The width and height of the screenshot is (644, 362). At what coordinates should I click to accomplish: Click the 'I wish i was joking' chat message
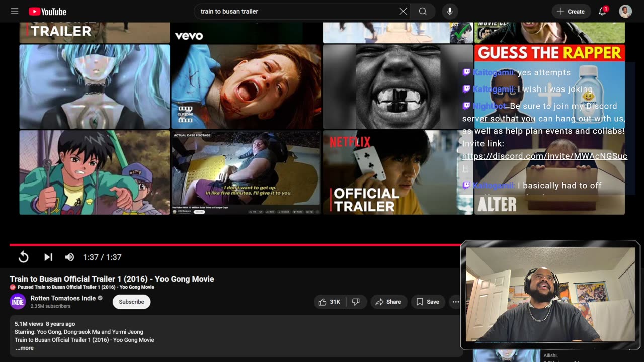555,89
